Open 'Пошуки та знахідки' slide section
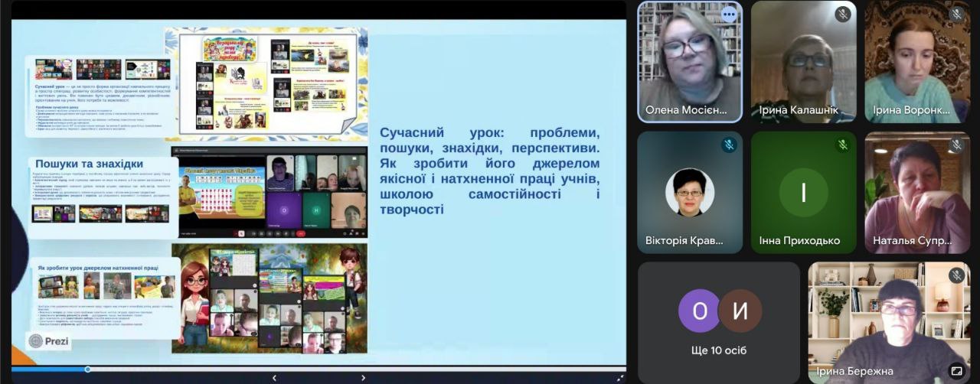This screenshot has height=384, width=980. pos(89,164)
